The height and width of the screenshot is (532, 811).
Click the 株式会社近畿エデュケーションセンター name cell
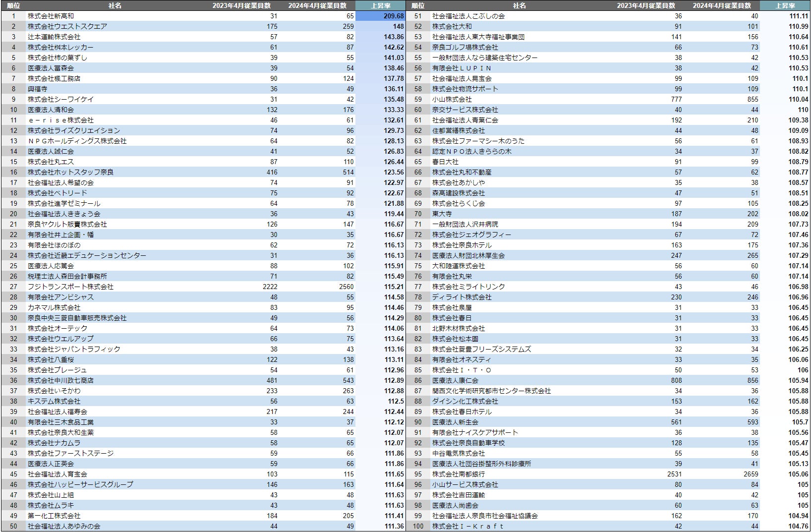[87, 255]
